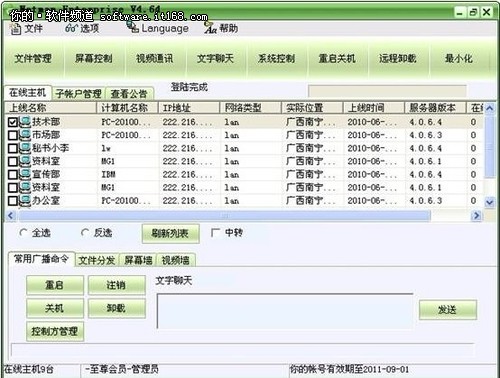Click the horizontal scrollbar left arrow
500x378 pixels.
click(11, 216)
